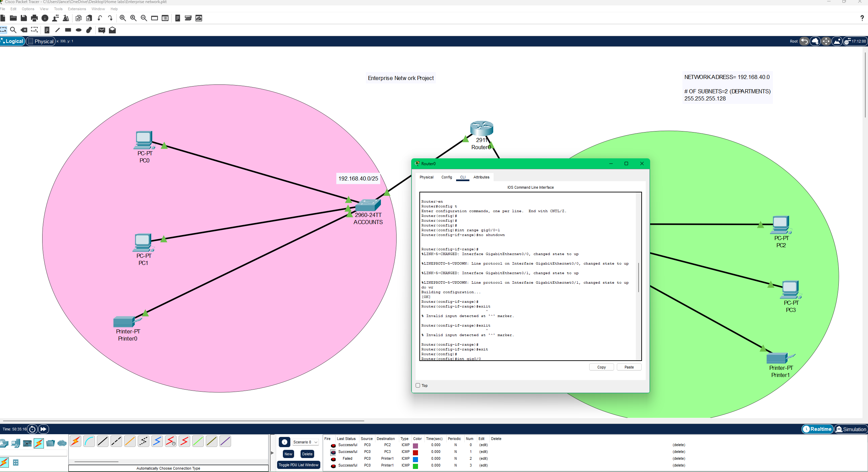The width and height of the screenshot is (868, 472).
Task: Click the Paste button in CLI
Action: tap(629, 367)
